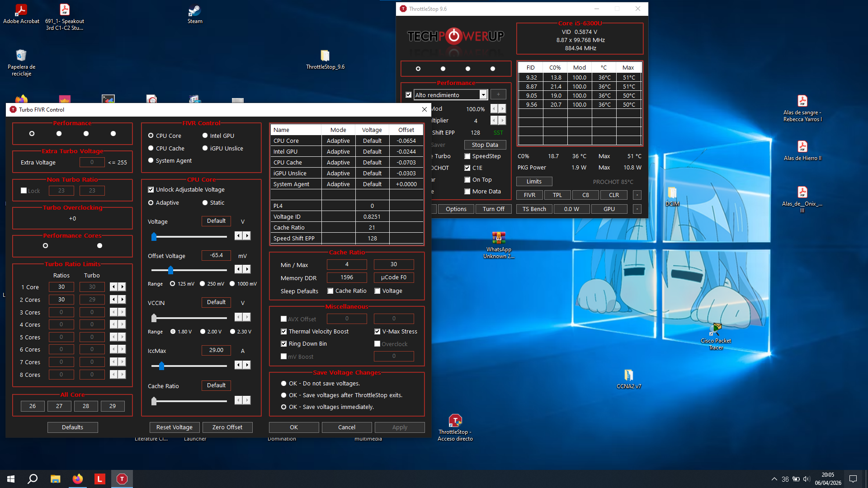The image size is (868, 488).
Task: Increase Offset Voltage with right arrow
Action: tap(247, 269)
